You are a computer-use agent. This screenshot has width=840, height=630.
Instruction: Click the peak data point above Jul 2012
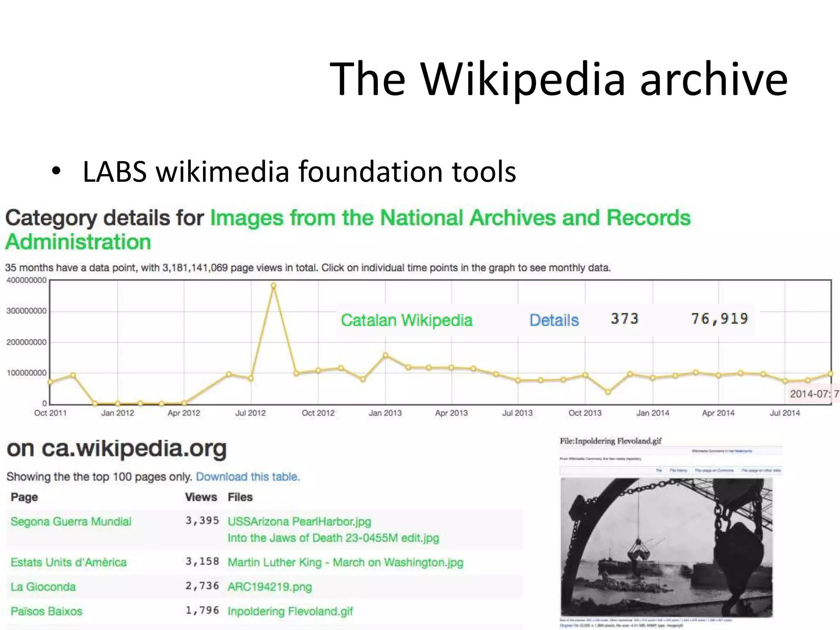(x=274, y=286)
